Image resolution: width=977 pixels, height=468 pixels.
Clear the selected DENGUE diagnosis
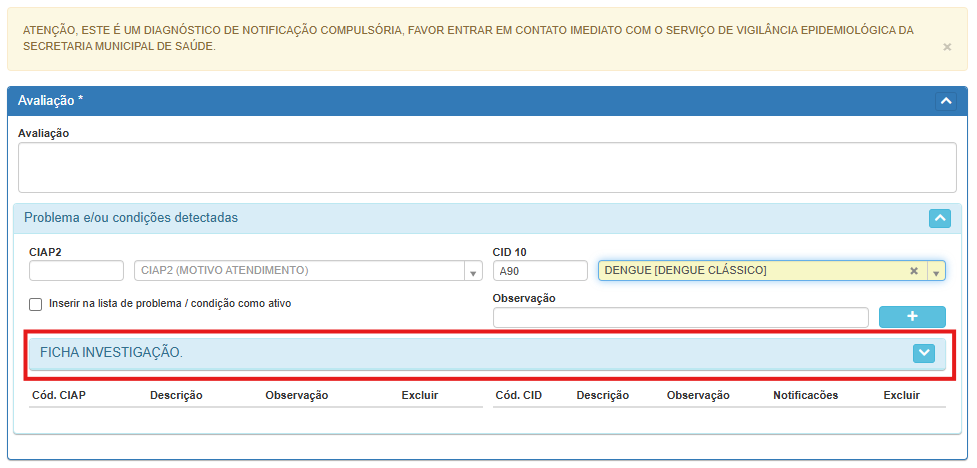914,271
